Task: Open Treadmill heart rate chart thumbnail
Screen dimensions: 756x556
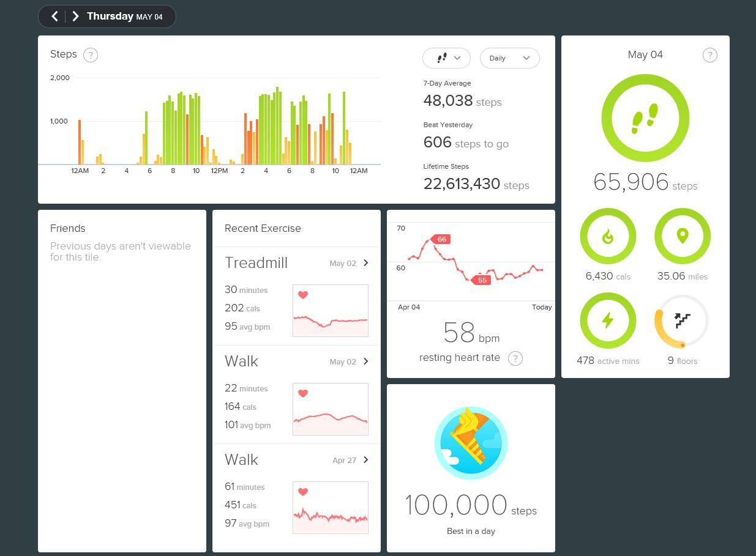Action: pos(331,311)
